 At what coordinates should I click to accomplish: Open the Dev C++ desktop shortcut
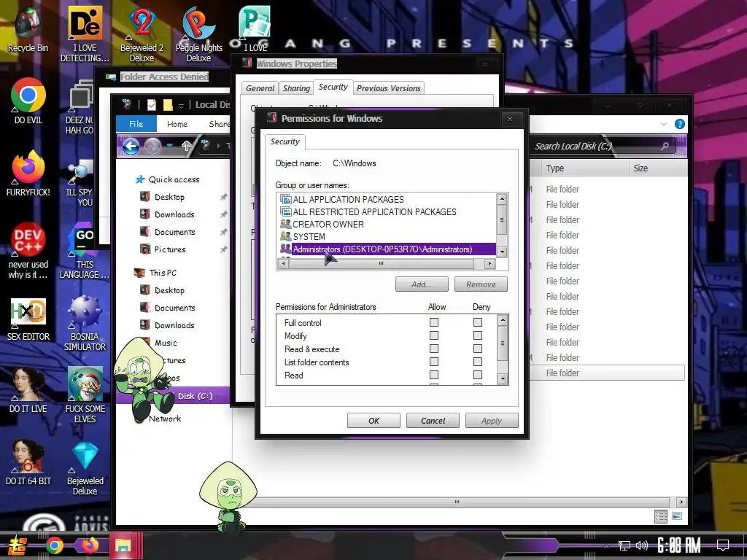coord(28,250)
